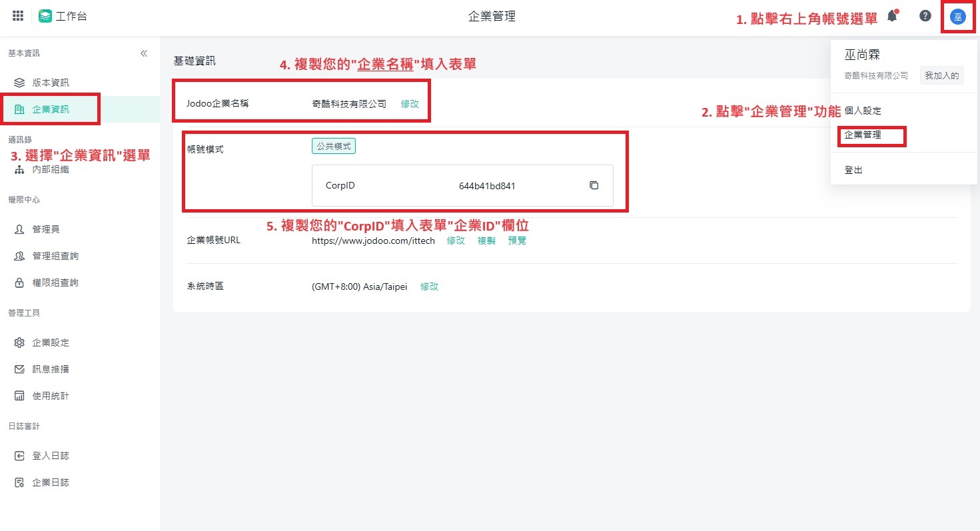Open the app grid launcher icon

click(x=18, y=16)
